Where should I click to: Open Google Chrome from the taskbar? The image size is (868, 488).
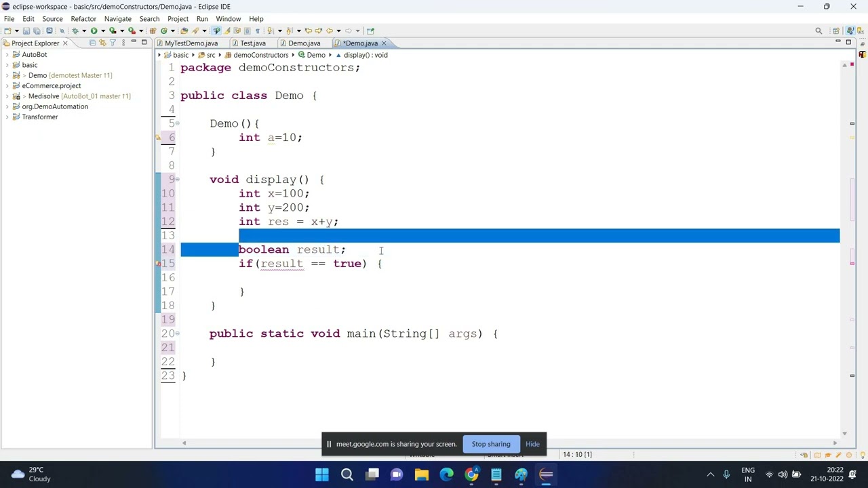[471, 474]
